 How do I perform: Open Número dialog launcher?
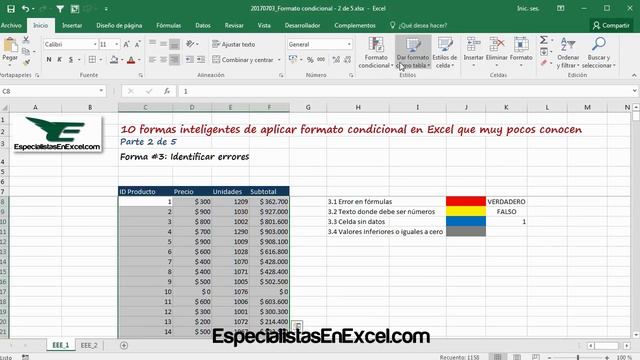351,76
